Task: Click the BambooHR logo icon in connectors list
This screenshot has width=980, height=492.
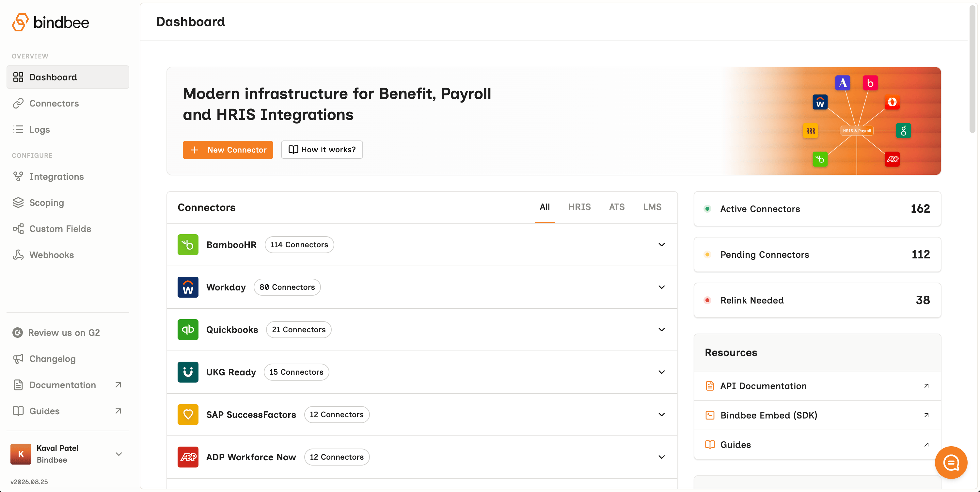Action: coord(188,244)
